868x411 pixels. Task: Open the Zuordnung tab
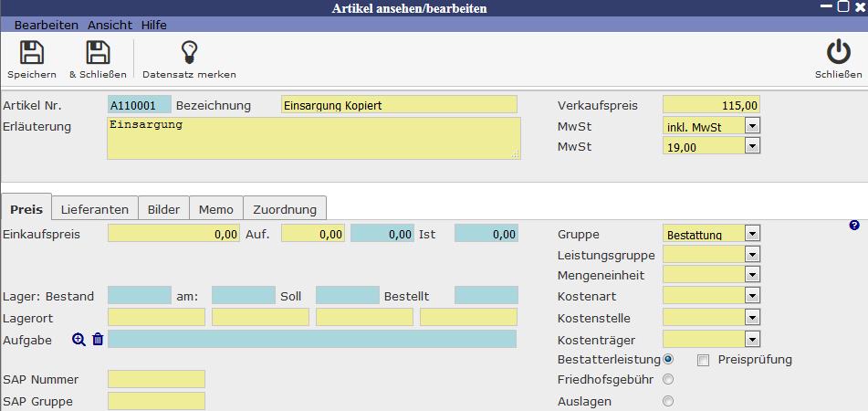pyautogui.click(x=285, y=209)
